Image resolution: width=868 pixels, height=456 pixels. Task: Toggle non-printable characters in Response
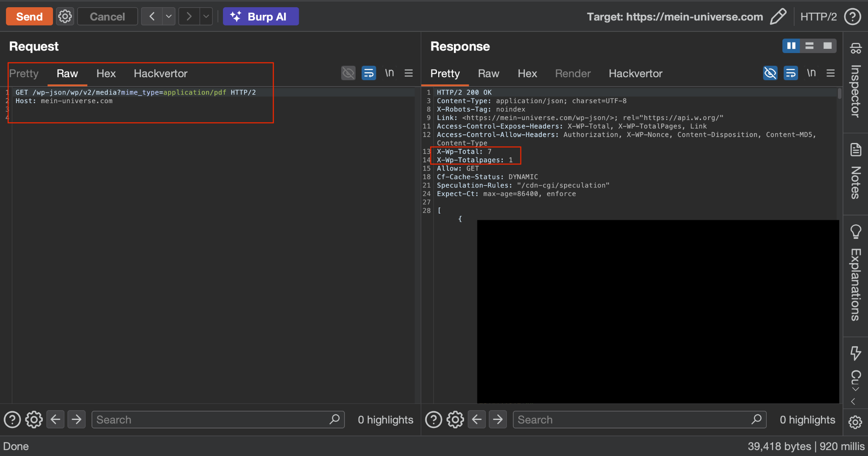tap(811, 73)
